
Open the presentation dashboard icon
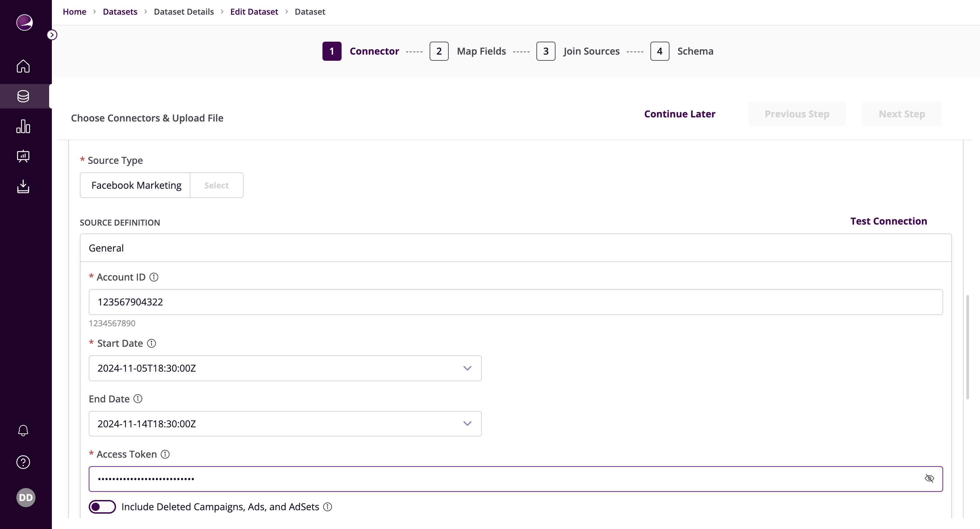(23, 156)
